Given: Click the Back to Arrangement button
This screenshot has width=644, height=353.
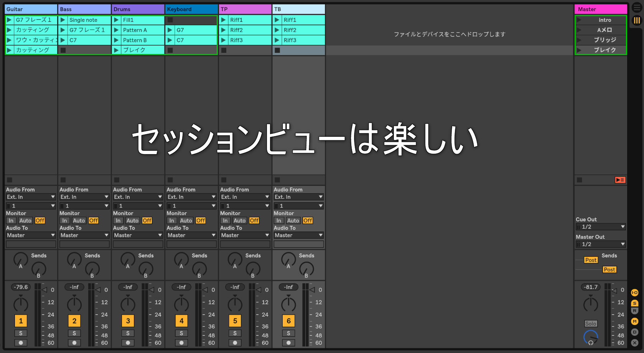Looking at the screenshot, I should click(x=620, y=180).
